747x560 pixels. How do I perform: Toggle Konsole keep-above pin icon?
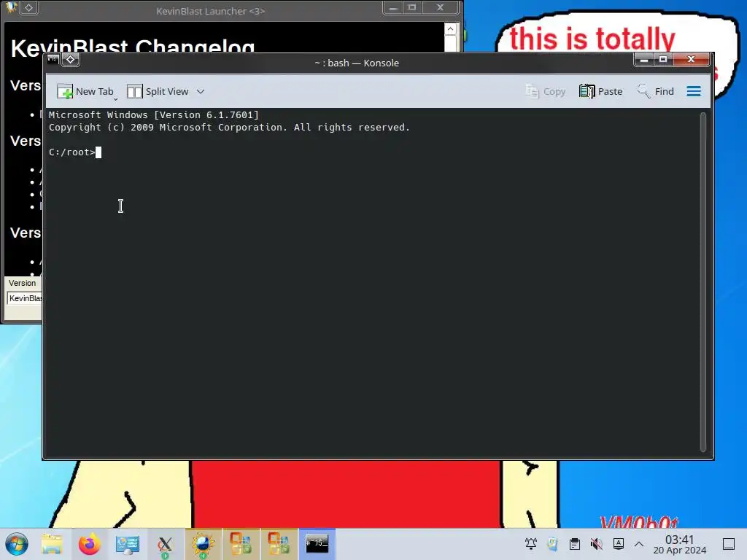[x=71, y=59]
